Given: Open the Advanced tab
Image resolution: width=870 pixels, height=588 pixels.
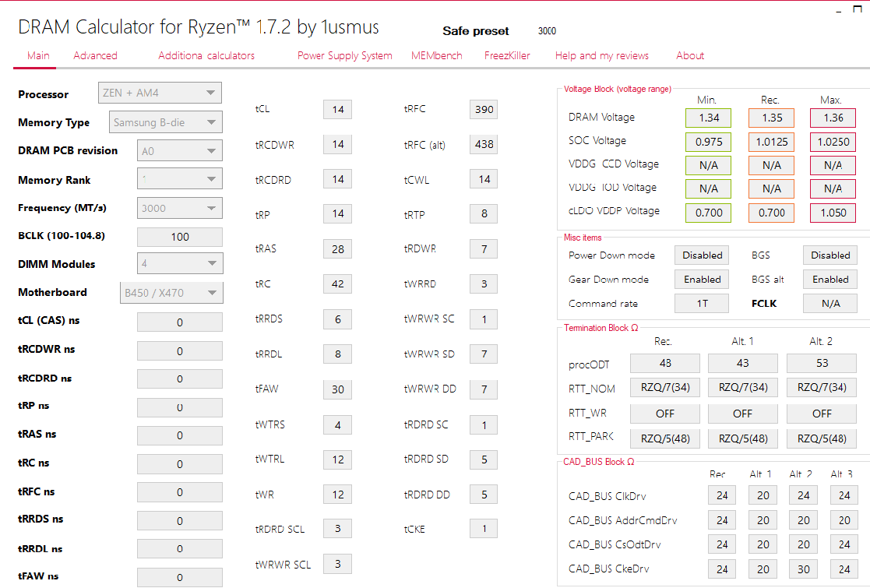Looking at the screenshot, I should 96,55.
